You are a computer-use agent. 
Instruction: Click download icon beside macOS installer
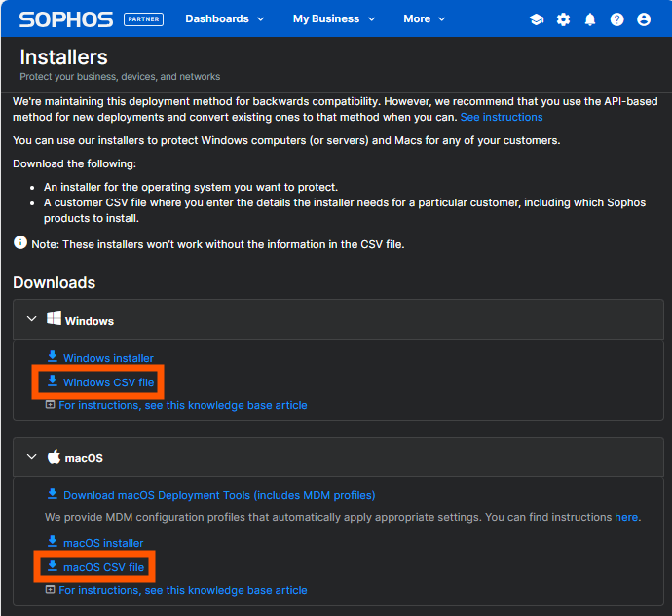[53, 541]
